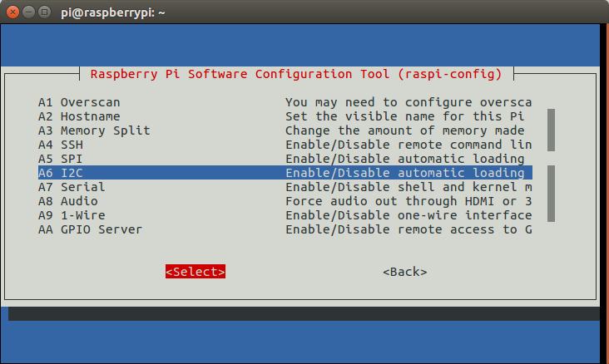The image size is (609, 364).
Task: Click 'Enable/Disable remote command lin' description
Action: [408, 145]
